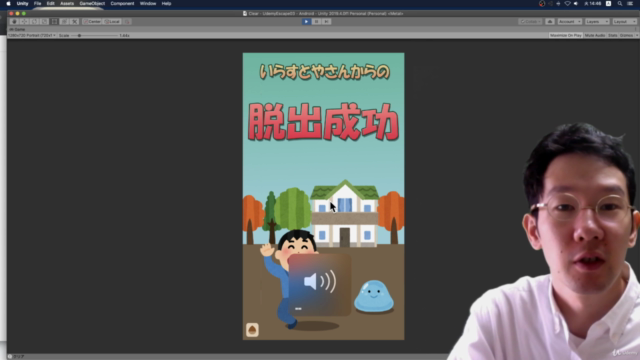Select the combined Transform tool

point(64,22)
